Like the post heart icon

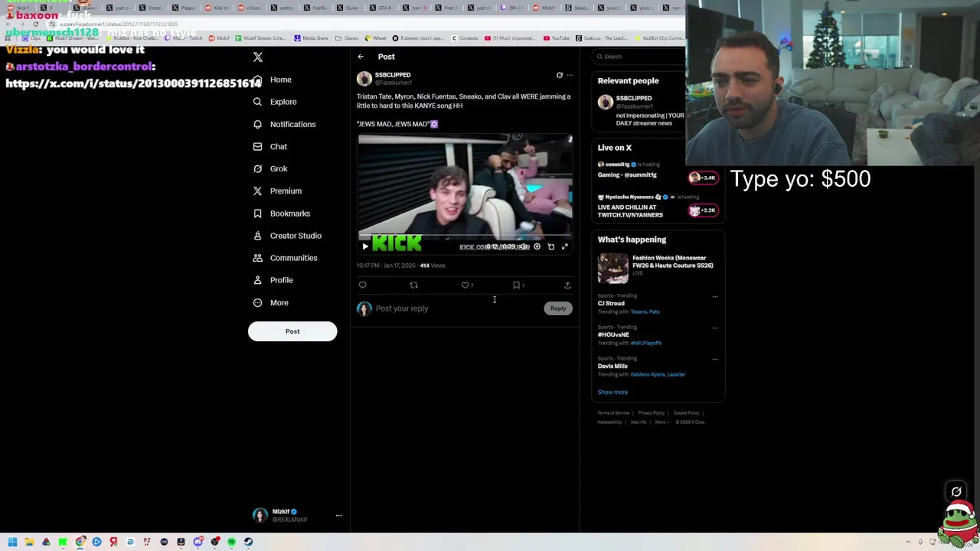coord(465,285)
